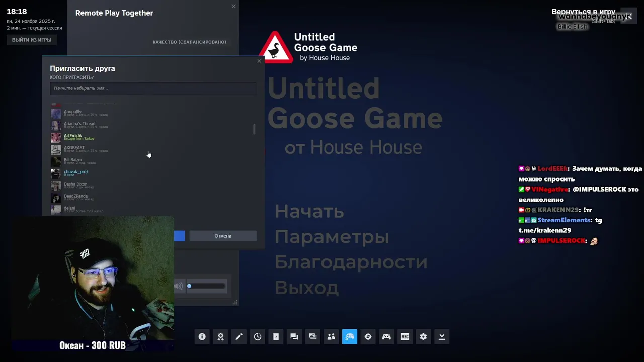Click the speaker volume icon
Image resolution: width=644 pixels, height=362 pixels.
(x=179, y=286)
